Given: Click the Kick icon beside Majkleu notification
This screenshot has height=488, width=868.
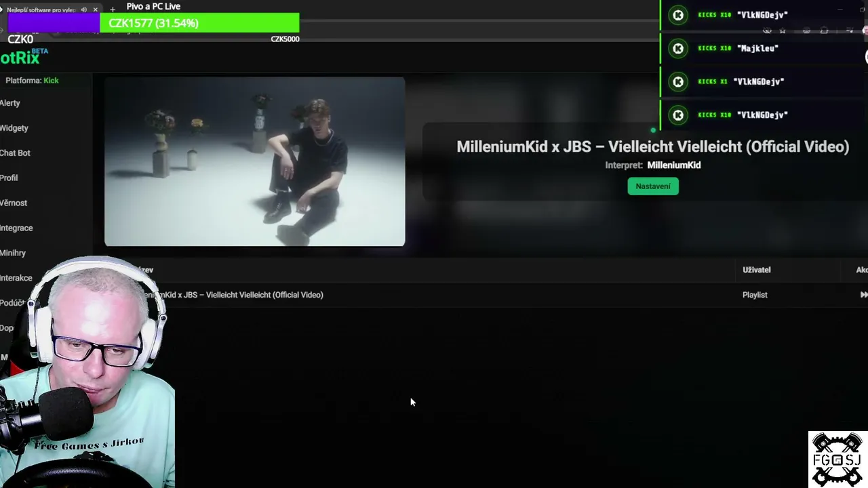Looking at the screenshot, I should point(677,48).
